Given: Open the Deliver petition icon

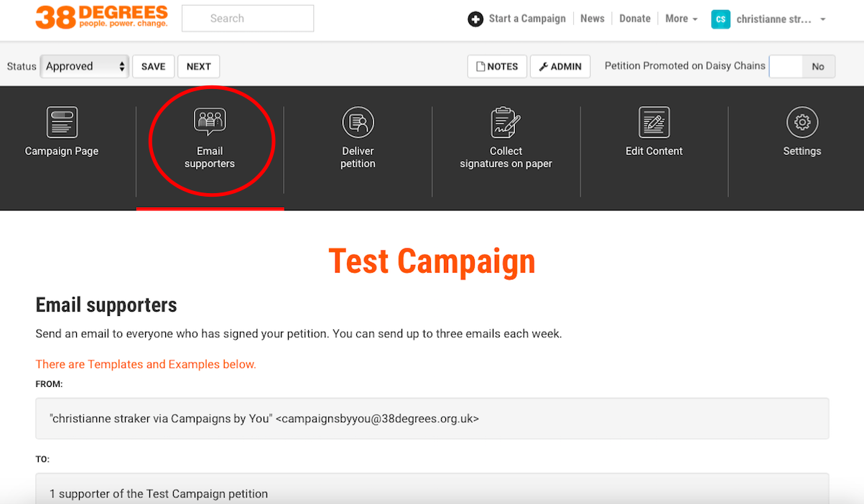Looking at the screenshot, I should pos(358,122).
